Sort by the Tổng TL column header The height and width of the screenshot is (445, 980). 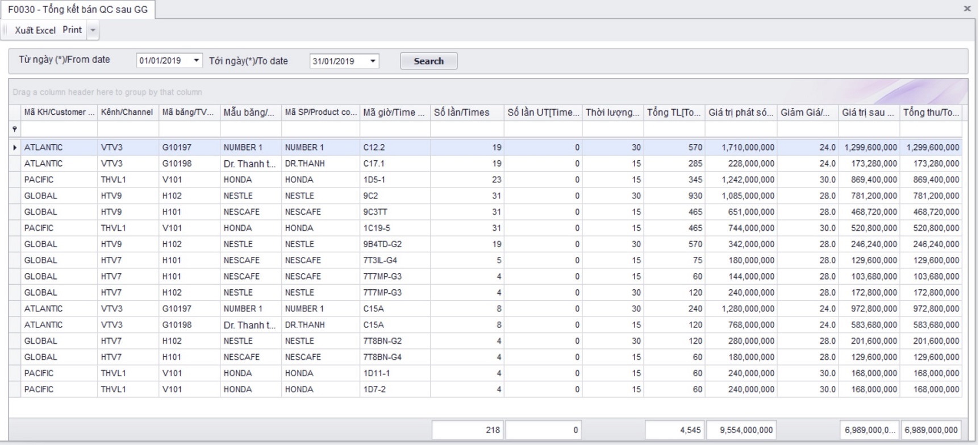point(674,113)
